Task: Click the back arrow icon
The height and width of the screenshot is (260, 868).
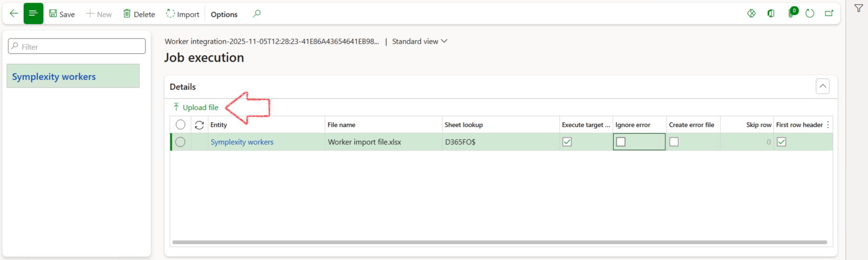Action: [14, 14]
